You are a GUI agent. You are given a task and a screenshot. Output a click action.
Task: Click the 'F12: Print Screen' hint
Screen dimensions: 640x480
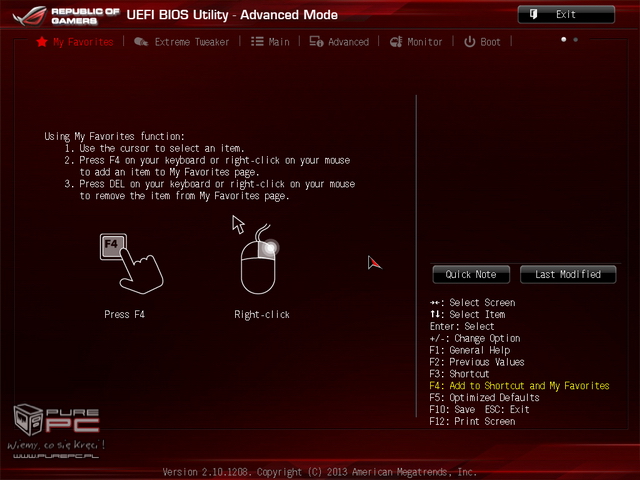point(472,421)
